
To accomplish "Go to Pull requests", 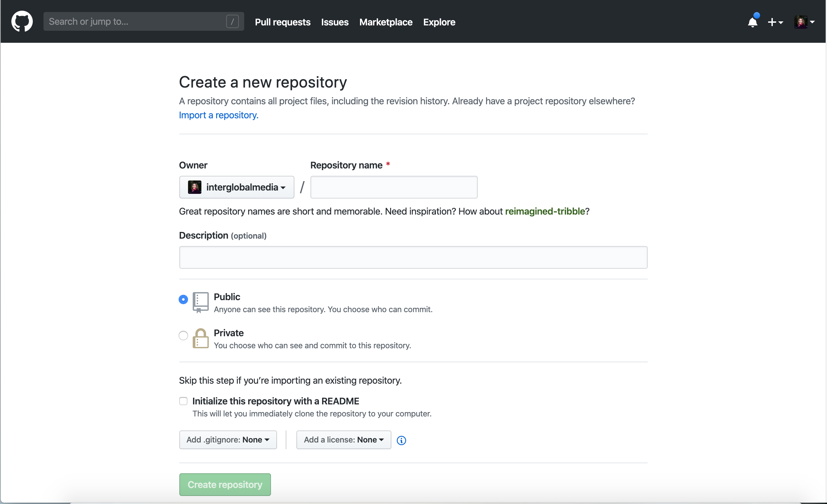I will (x=282, y=22).
